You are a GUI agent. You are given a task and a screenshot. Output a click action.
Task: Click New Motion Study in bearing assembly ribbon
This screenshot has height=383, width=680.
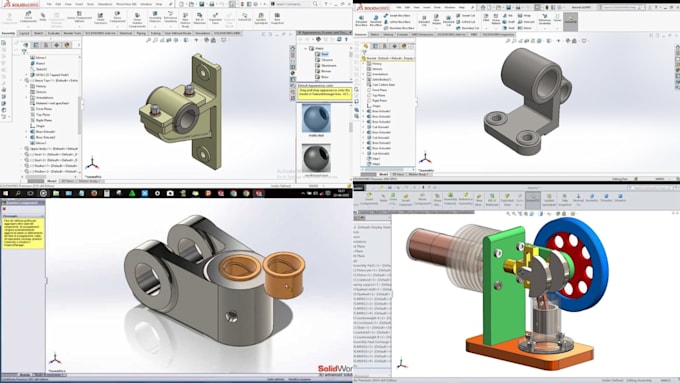click(x=185, y=20)
